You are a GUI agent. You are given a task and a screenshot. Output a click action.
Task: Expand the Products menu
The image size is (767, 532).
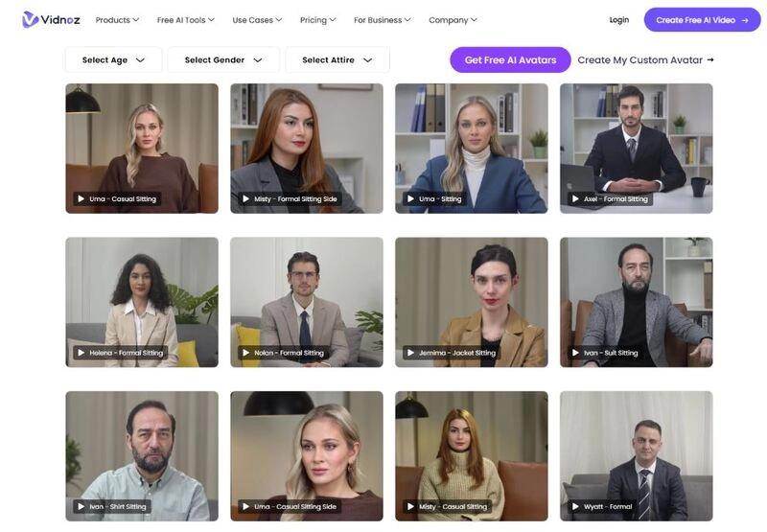(x=117, y=20)
